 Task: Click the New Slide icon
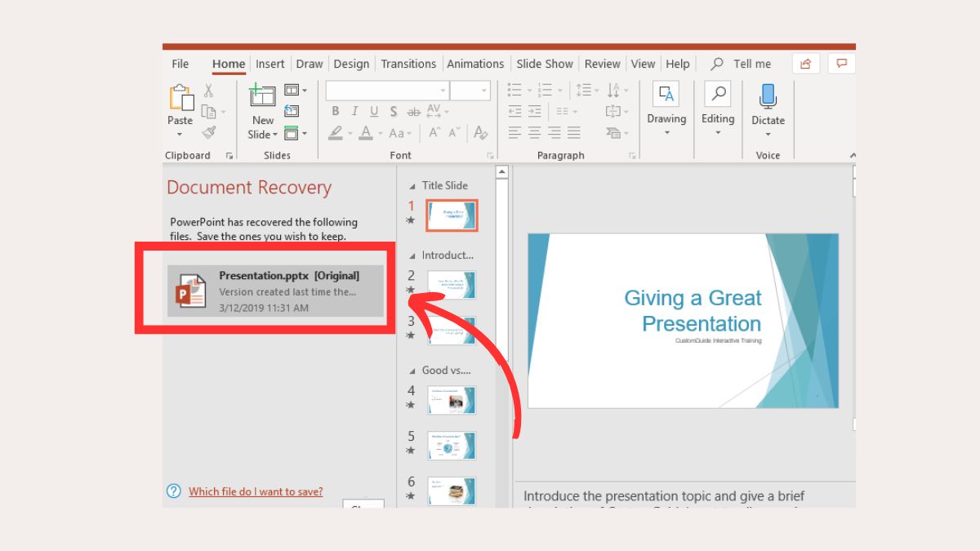(x=262, y=95)
